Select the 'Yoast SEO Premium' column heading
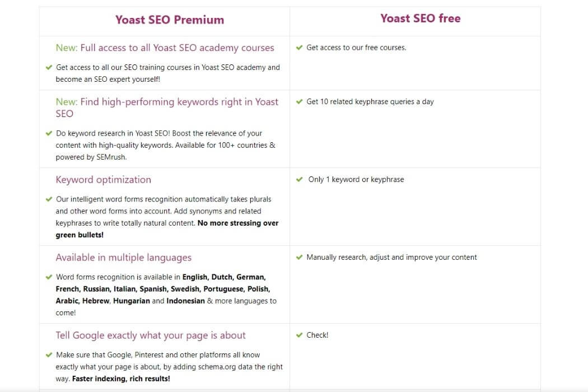 click(170, 20)
